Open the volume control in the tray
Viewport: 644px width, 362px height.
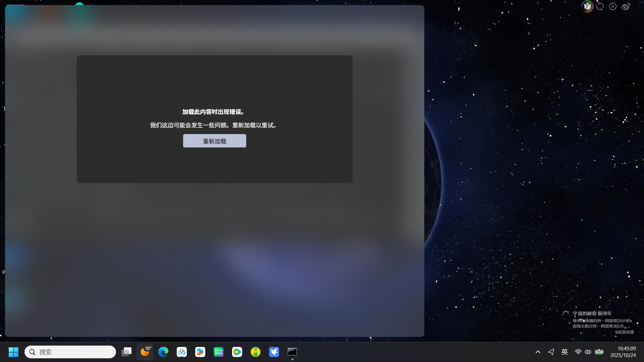(x=588, y=352)
